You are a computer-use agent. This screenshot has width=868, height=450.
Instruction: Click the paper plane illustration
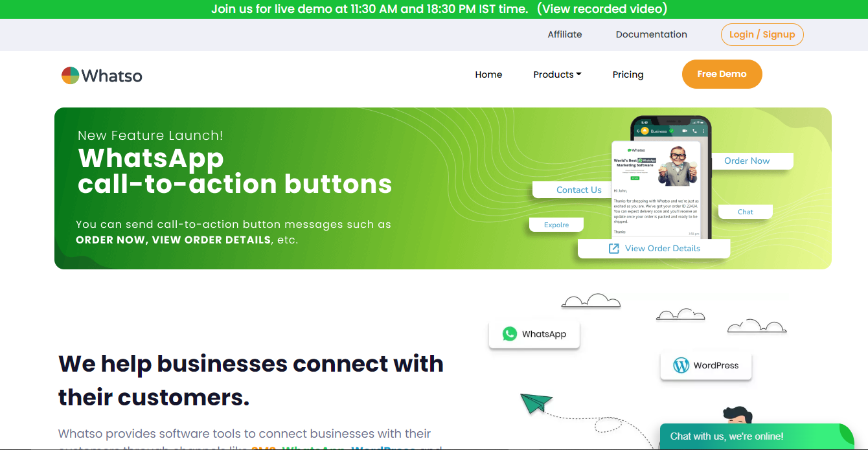point(536,403)
